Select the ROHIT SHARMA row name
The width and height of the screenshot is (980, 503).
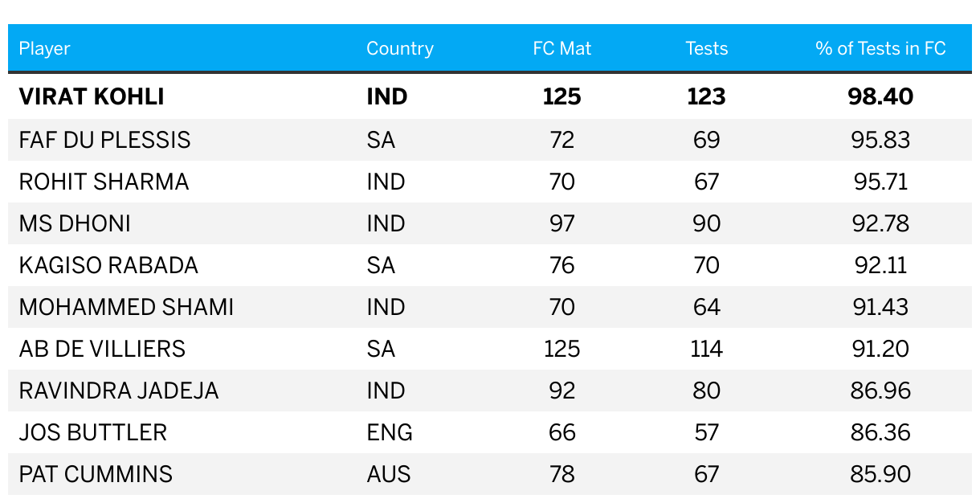tap(104, 182)
